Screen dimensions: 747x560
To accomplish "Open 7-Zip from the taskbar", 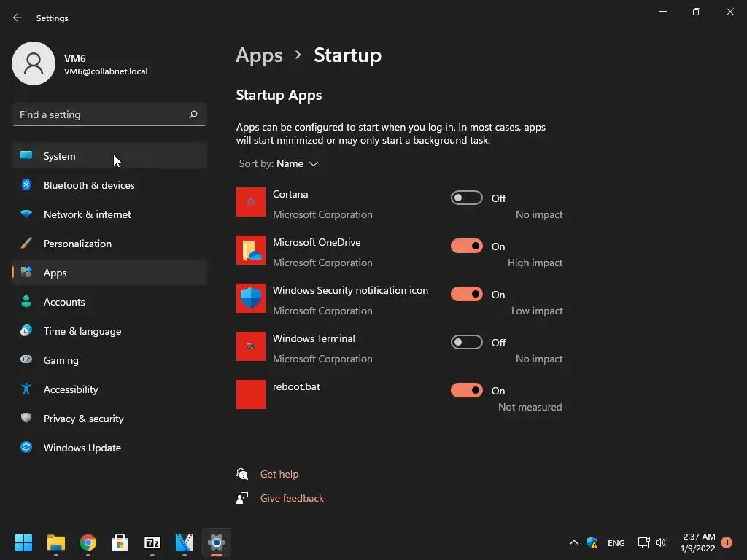I will [x=152, y=542].
